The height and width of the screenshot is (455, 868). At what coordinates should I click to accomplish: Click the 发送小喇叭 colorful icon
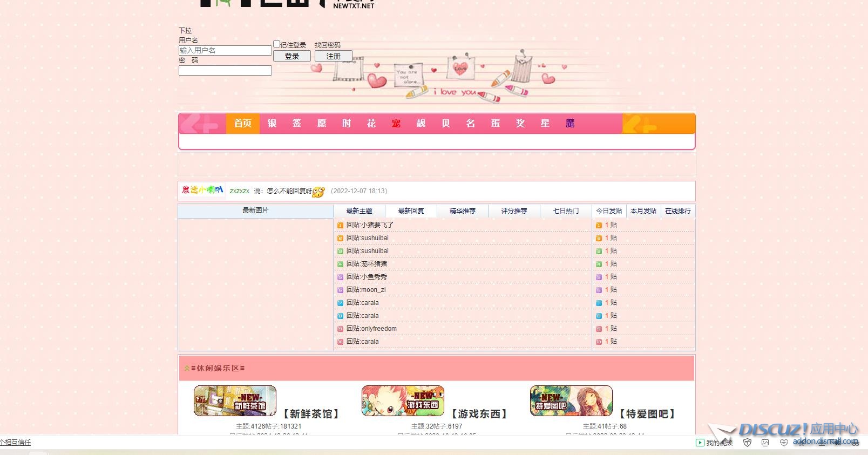202,190
